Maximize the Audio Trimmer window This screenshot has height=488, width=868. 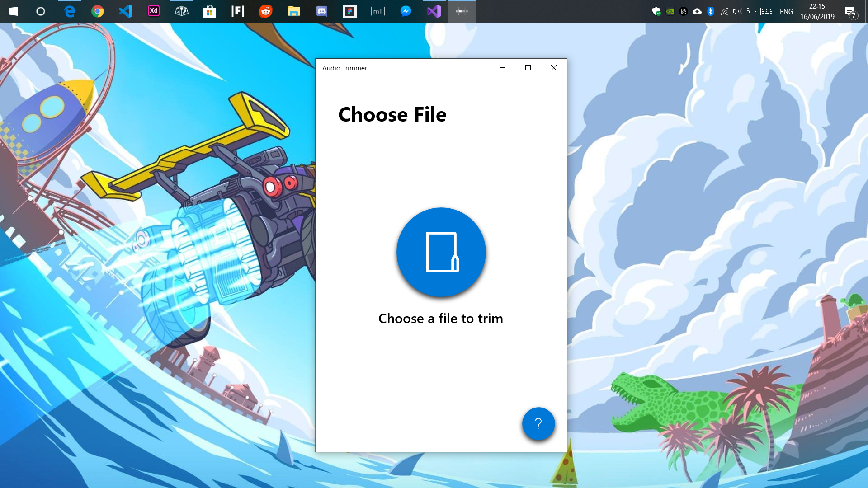click(x=528, y=68)
